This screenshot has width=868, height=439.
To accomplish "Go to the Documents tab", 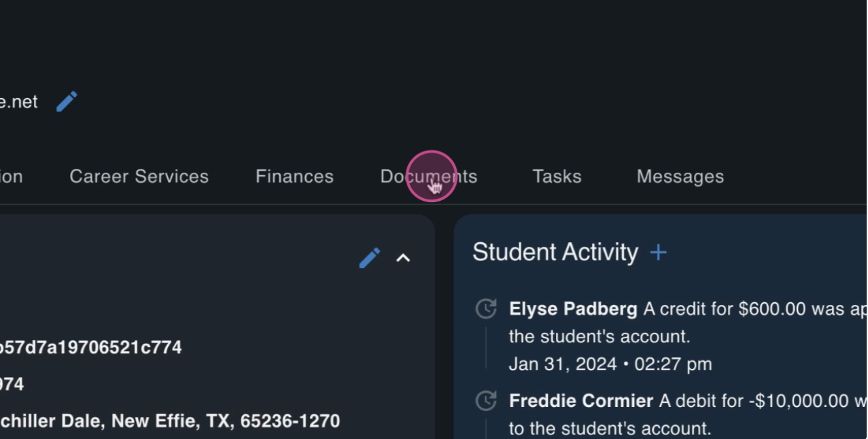I will tap(429, 176).
